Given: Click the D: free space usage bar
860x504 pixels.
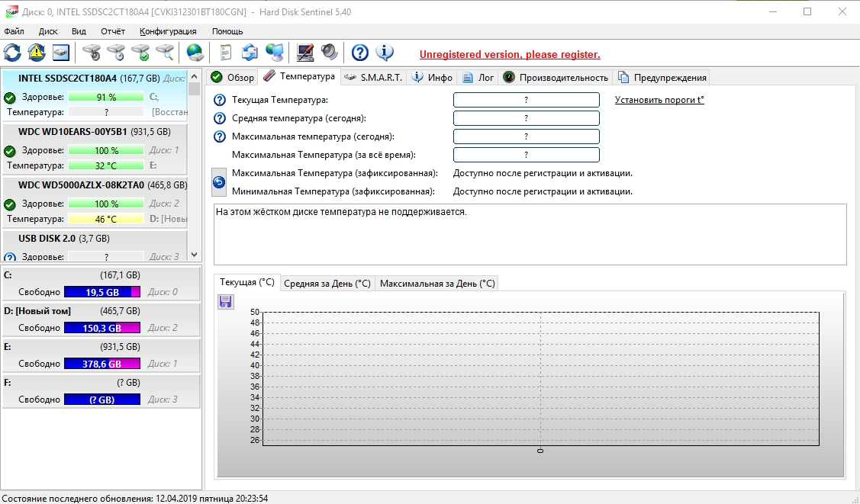Looking at the screenshot, I should (102, 328).
